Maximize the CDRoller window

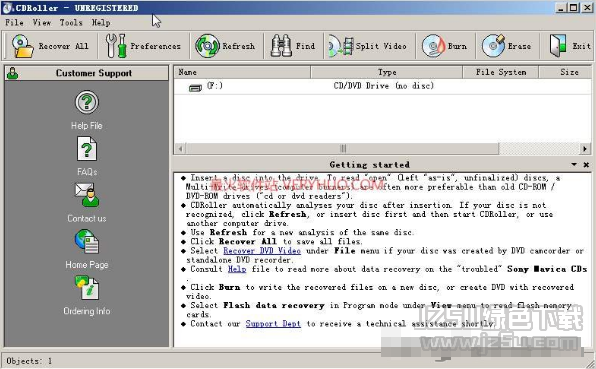pyautogui.click(x=574, y=7)
